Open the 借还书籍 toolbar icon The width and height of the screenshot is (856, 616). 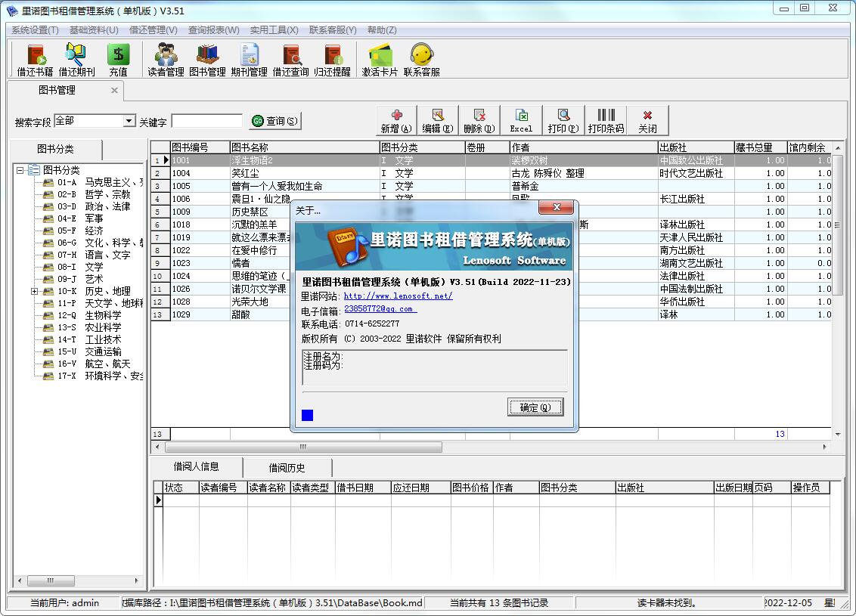[x=35, y=60]
